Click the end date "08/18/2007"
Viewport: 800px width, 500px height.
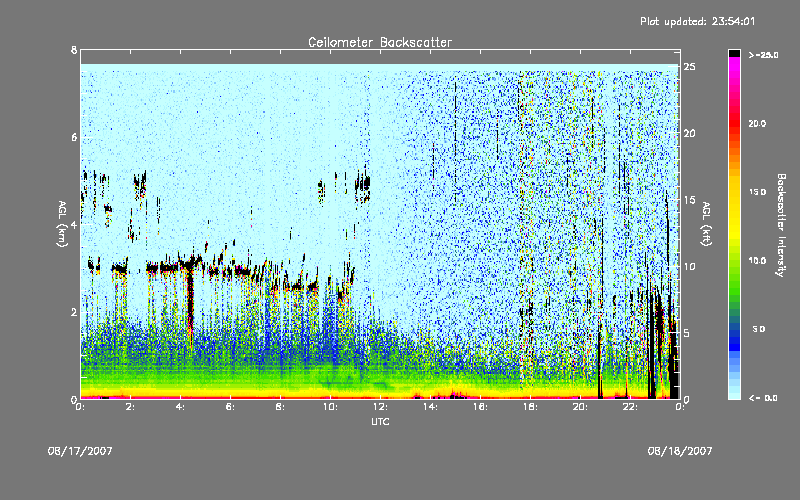pos(680,451)
